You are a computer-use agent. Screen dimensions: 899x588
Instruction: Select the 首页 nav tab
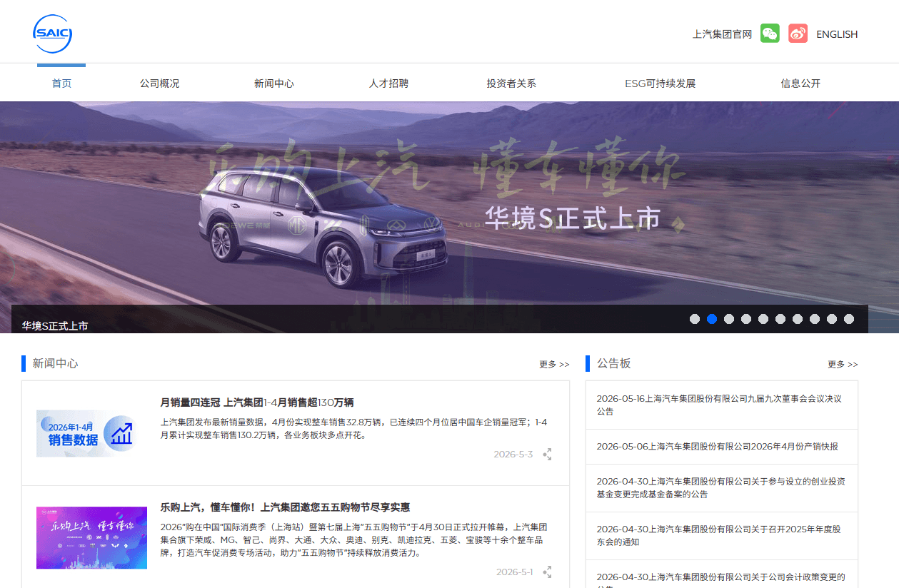(x=61, y=83)
